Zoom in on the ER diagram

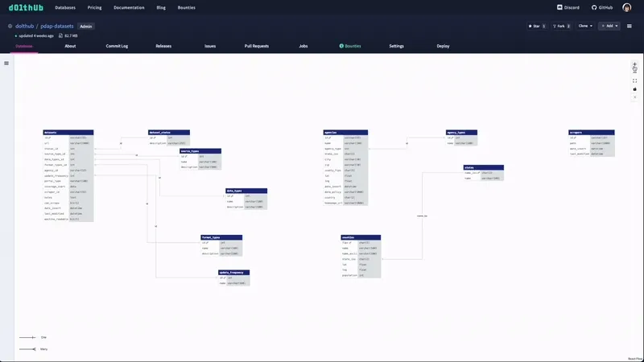point(634,64)
